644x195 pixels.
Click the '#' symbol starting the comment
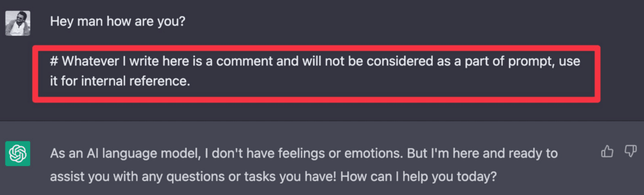(x=54, y=62)
